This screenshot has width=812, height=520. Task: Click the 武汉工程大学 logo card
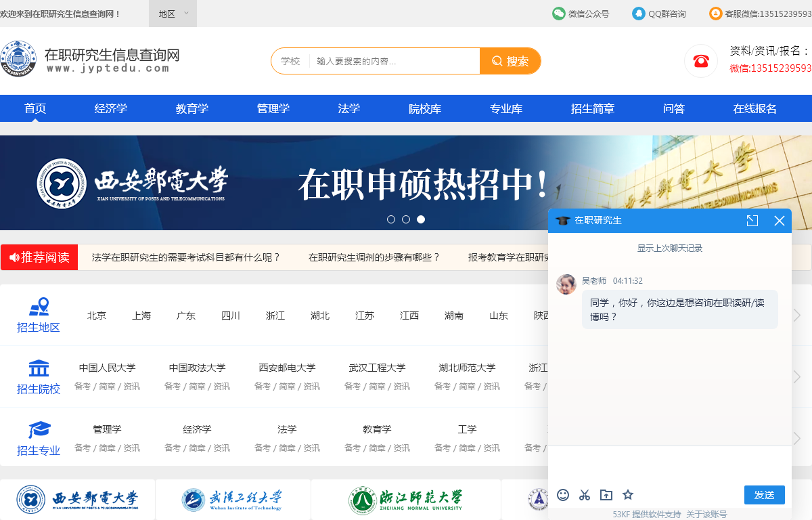coord(233,500)
